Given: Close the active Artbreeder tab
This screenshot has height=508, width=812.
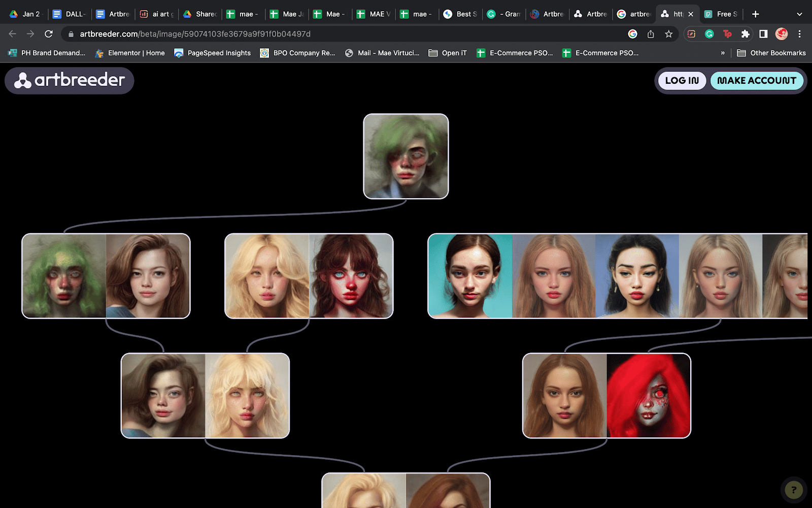Looking at the screenshot, I should coord(691,14).
